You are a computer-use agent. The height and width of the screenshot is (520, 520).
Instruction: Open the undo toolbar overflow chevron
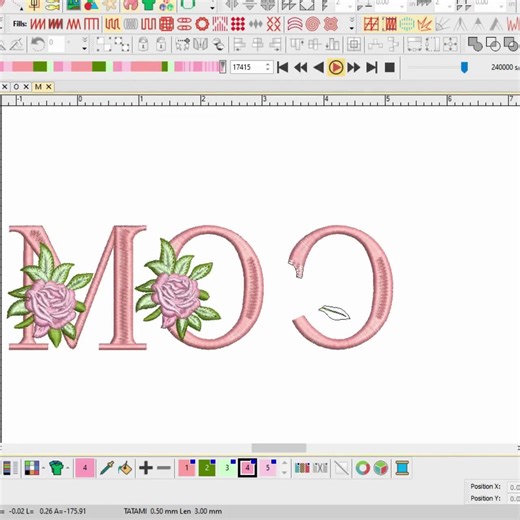[x=85, y=44]
